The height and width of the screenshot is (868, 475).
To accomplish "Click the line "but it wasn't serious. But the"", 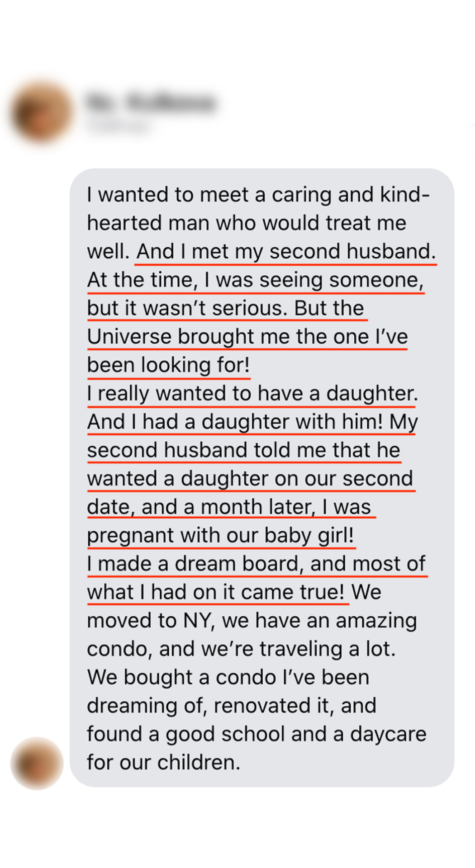I will point(225,308).
